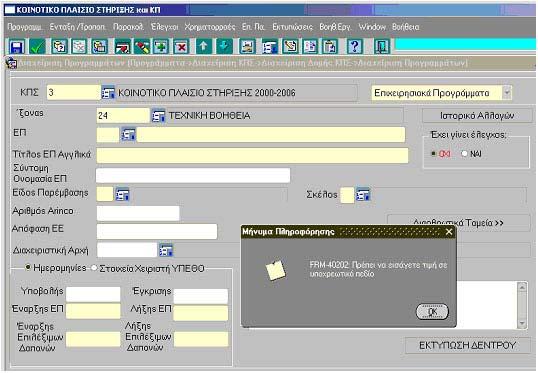This screenshot has height=373, width=538.
Task: Select the ΝΑΙ radio button
Action: pos(464,153)
